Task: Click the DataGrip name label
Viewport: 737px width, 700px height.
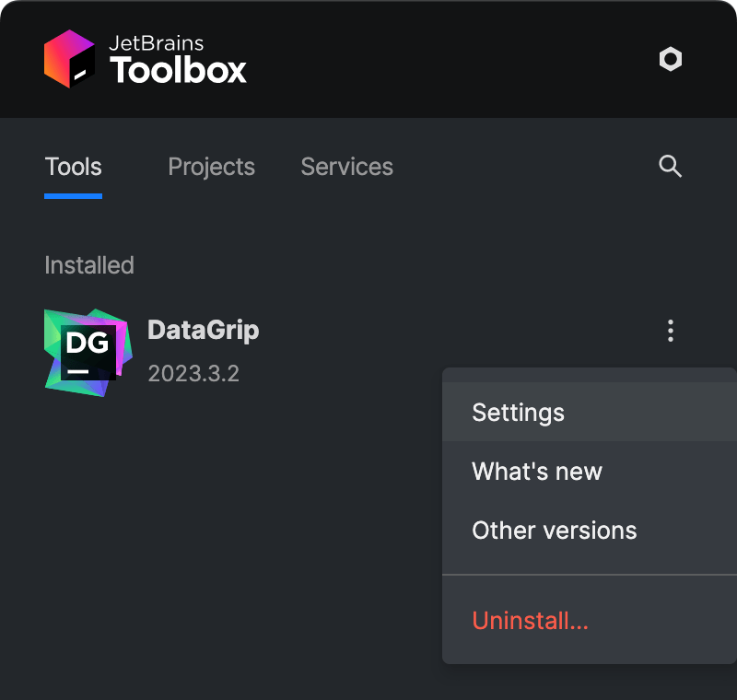Action: pos(203,330)
